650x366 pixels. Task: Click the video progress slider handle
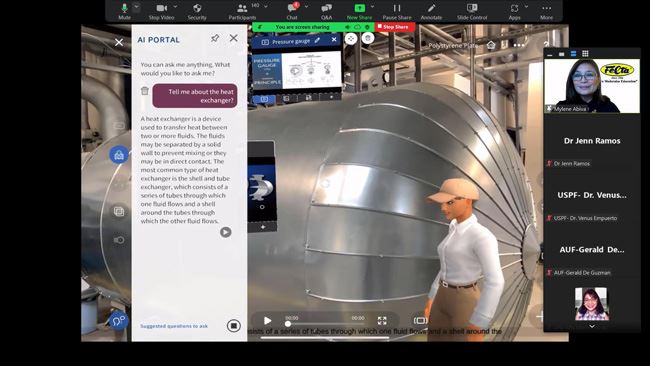tap(288, 324)
